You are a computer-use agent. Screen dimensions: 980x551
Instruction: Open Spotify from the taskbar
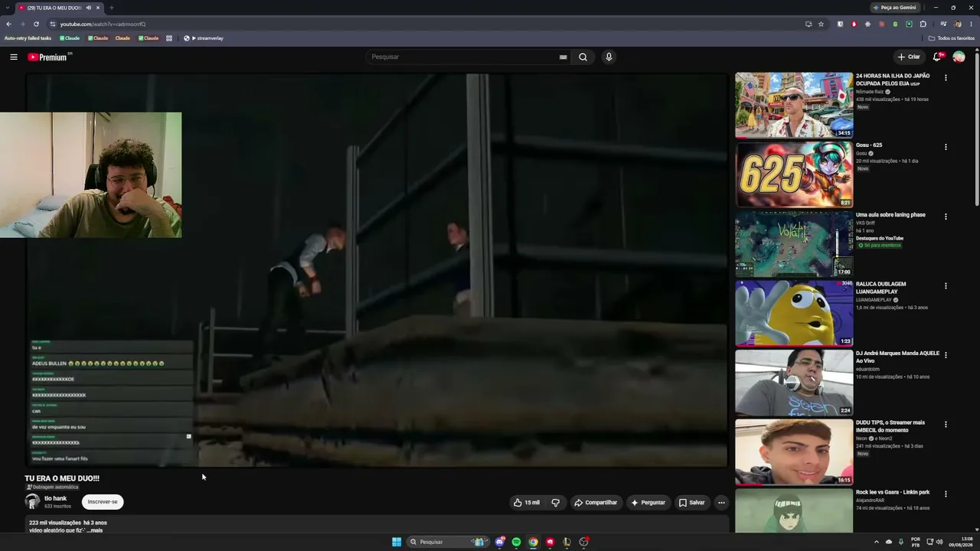(516, 542)
